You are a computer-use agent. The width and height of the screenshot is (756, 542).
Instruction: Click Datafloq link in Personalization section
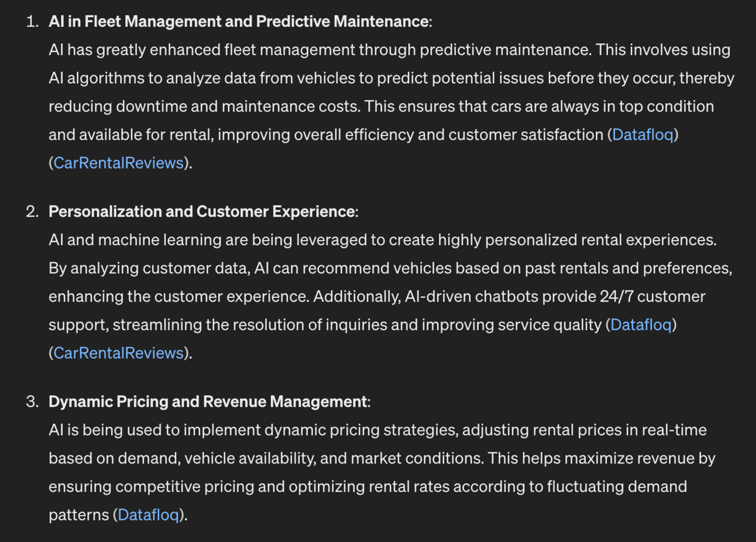(641, 325)
